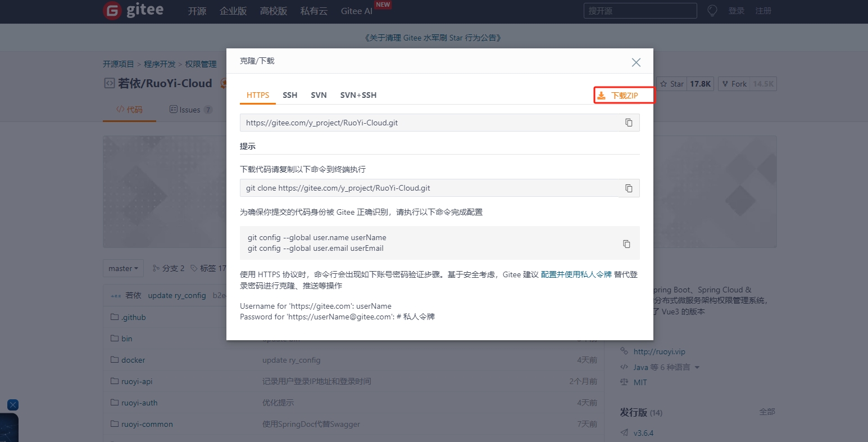Screen dimensions: 868x442
Task: Open the ruoyi-auth folder
Action: (139, 403)
